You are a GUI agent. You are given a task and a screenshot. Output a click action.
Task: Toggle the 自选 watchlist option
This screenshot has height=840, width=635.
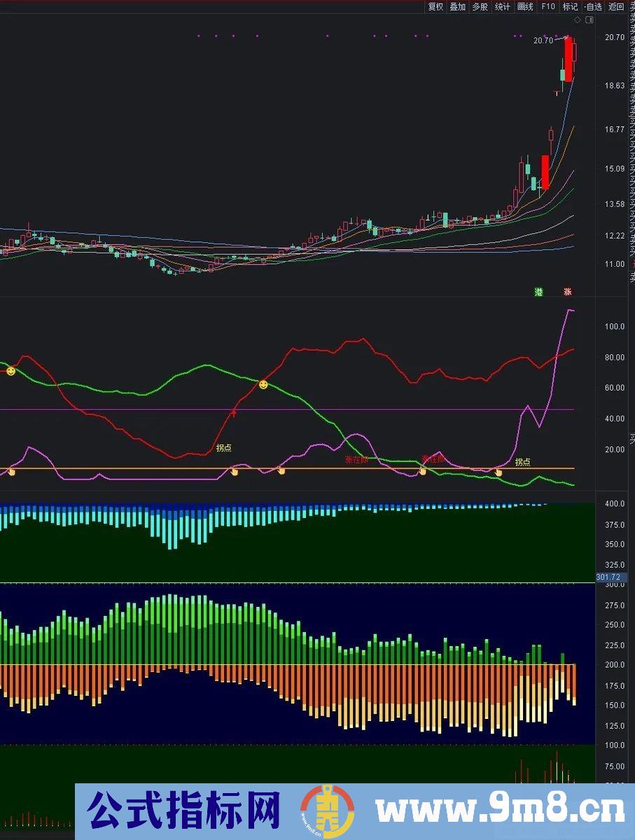pos(593,7)
